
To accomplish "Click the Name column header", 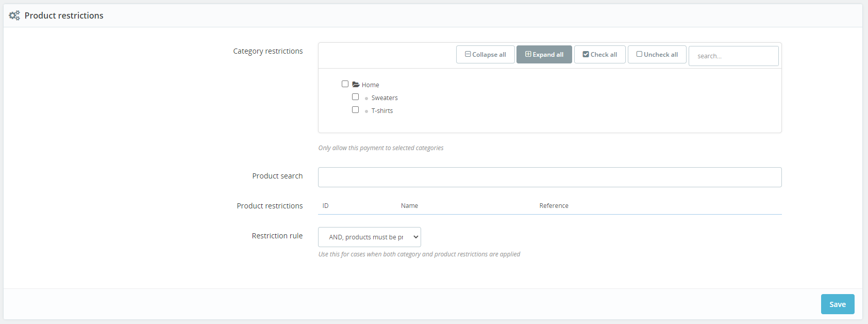I will [x=409, y=206].
